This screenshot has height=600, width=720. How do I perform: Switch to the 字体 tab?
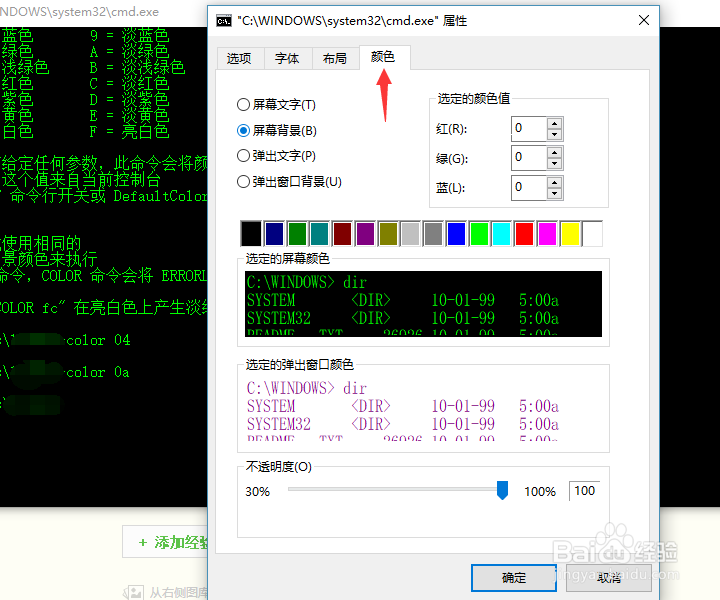click(287, 58)
